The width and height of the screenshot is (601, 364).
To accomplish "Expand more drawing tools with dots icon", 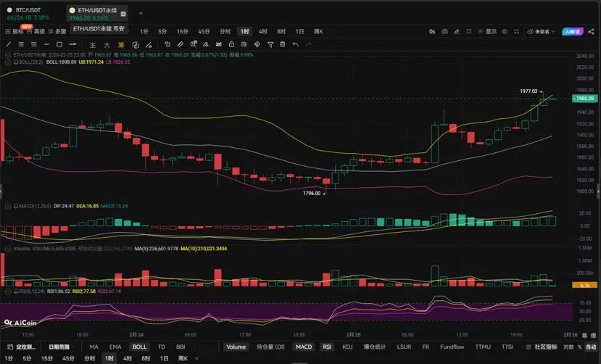I will [72, 44].
